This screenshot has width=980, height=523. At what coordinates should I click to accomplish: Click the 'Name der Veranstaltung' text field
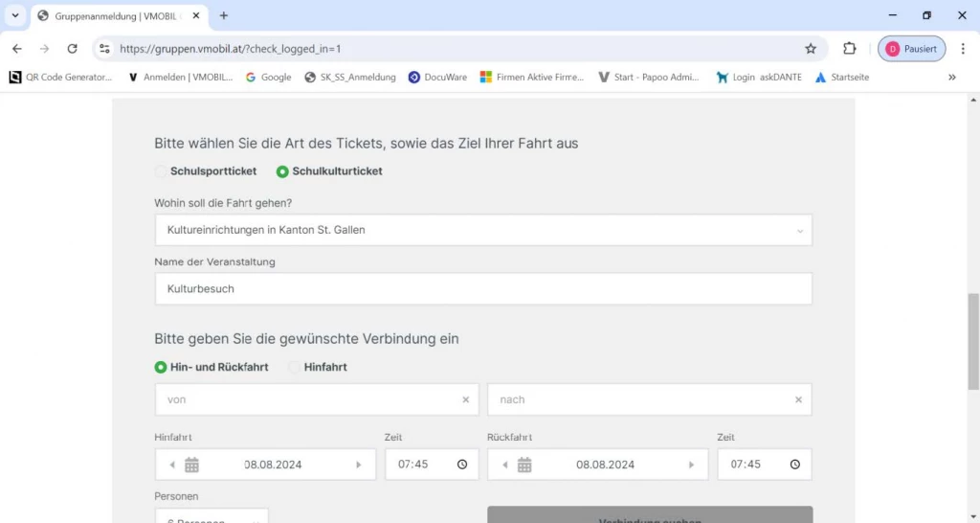pyautogui.click(x=483, y=288)
